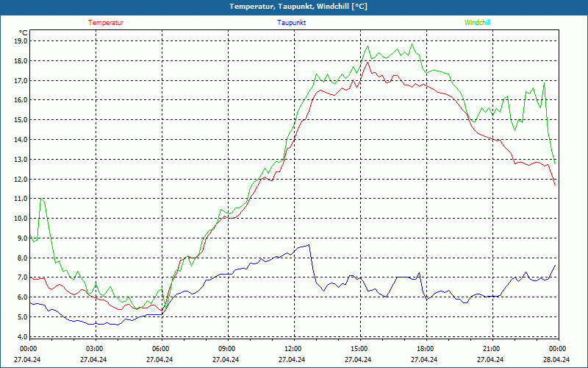588x368 pixels.
Task: Click the blue Taupunkt legend label
Action: (x=291, y=23)
